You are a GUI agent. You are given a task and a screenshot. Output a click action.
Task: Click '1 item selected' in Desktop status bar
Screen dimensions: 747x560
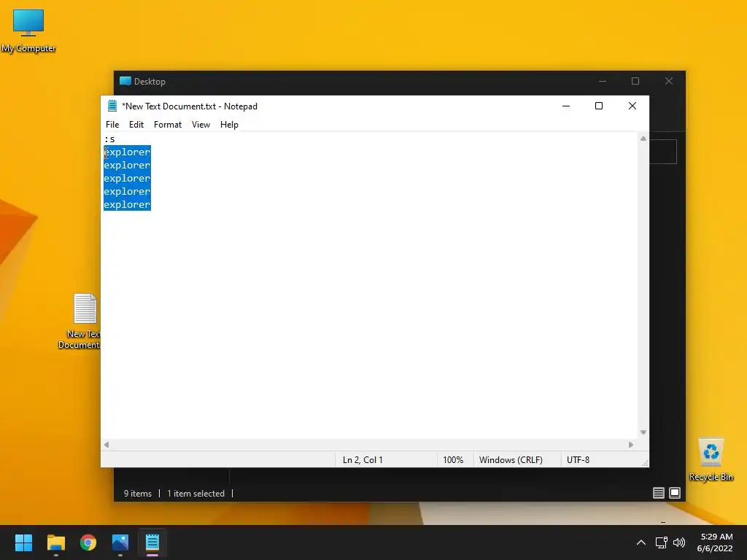click(x=196, y=494)
